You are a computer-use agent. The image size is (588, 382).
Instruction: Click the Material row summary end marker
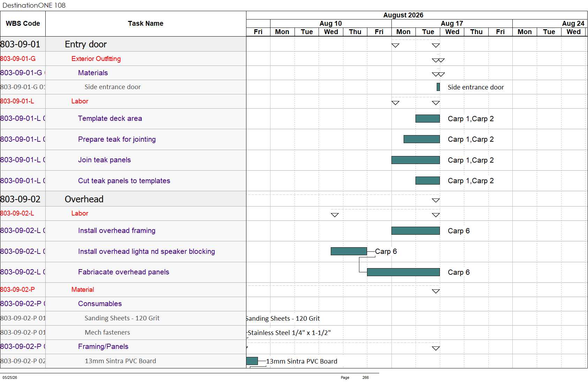coord(436,291)
